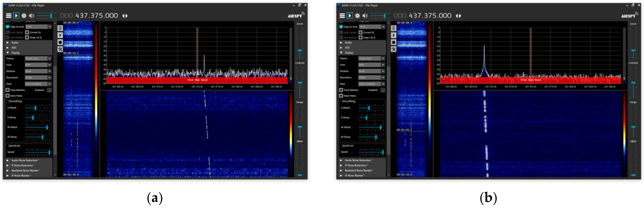This screenshot has width=644, height=208.
Task: Click the Gradient edit button in left window (a)
Action: [49, 90]
